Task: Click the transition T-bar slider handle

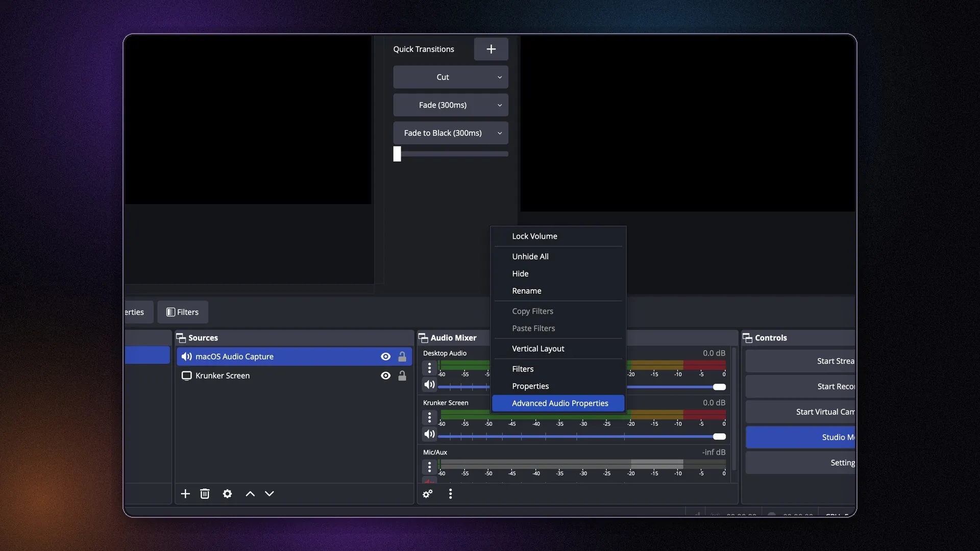Action: pyautogui.click(x=397, y=154)
